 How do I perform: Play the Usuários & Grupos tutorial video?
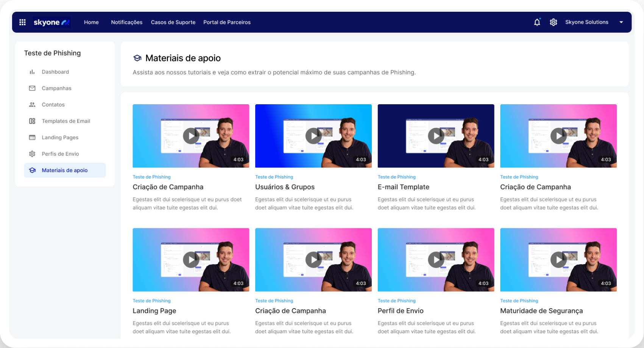(x=313, y=136)
